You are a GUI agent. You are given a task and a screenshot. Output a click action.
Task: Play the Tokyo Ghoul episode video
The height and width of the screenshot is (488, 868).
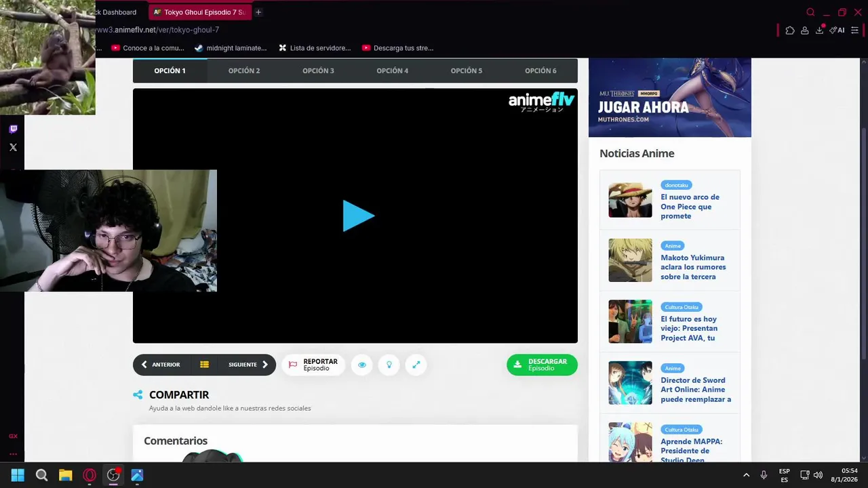click(x=358, y=216)
